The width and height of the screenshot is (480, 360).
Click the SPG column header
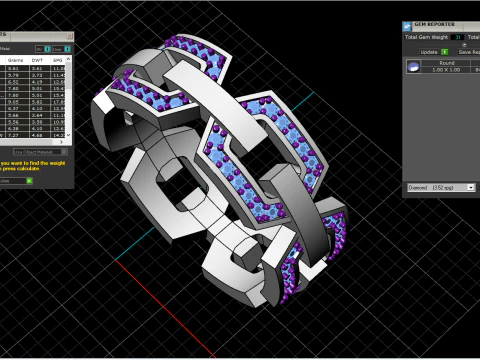pyautogui.click(x=58, y=60)
